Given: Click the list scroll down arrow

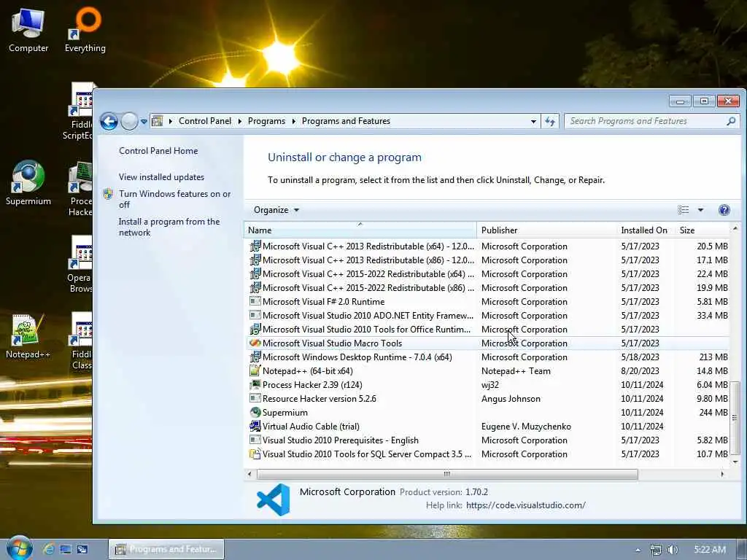Looking at the screenshot, I should click(735, 462).
